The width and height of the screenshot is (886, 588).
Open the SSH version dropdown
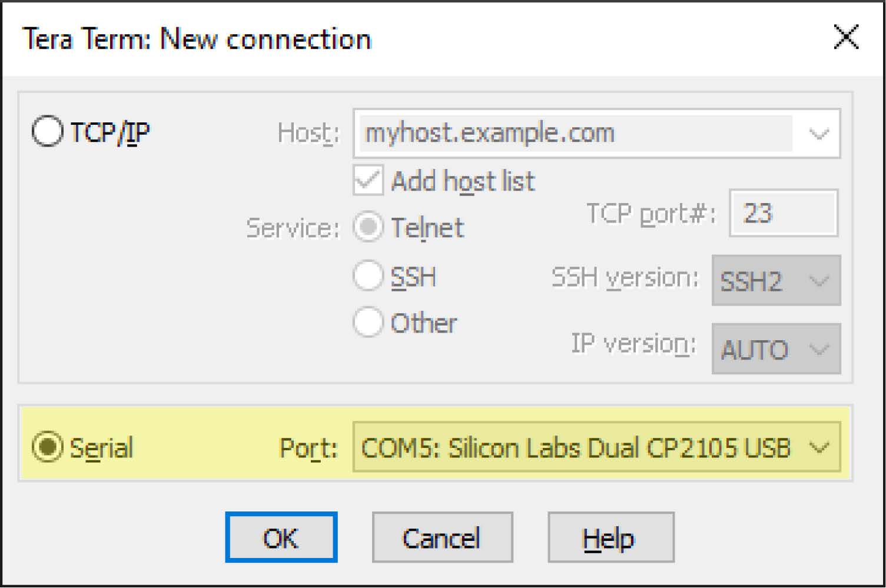click(776, 281)
